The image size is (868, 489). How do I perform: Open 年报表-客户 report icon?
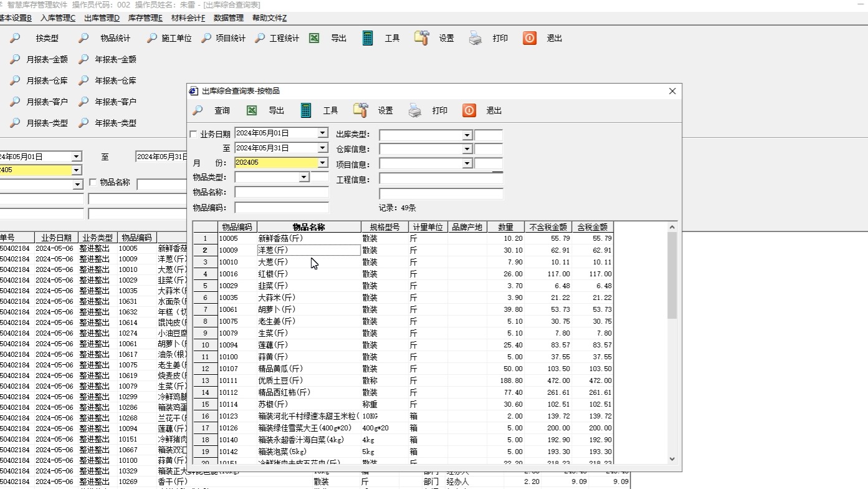coord(83,102)
